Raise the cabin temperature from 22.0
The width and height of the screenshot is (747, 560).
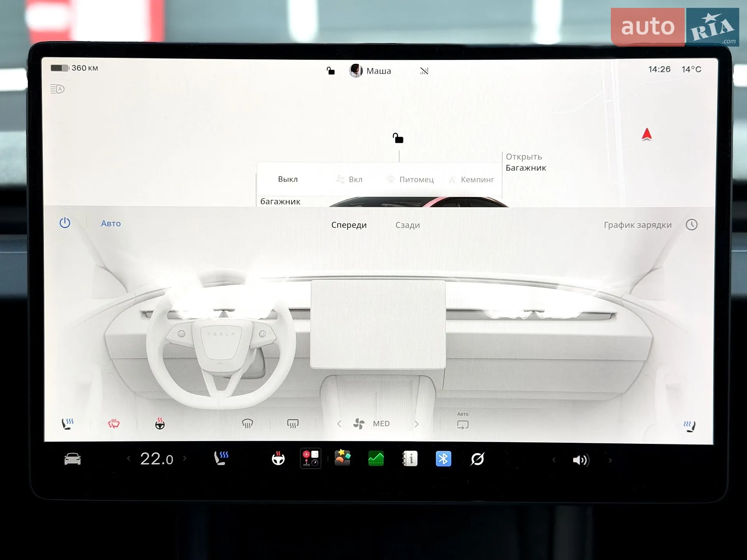(x=185, y=458)
